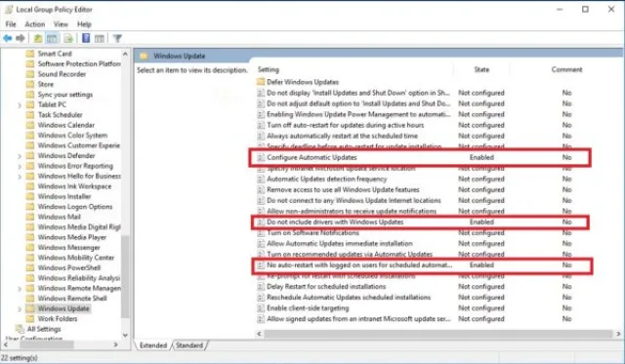Select Windows Logon Options tree item
Image resolution: width=625 pixels, height=364 pixels.
point(75,206)
